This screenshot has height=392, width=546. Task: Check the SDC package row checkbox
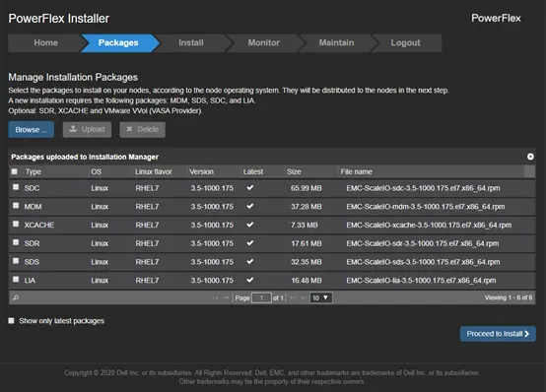16,187
